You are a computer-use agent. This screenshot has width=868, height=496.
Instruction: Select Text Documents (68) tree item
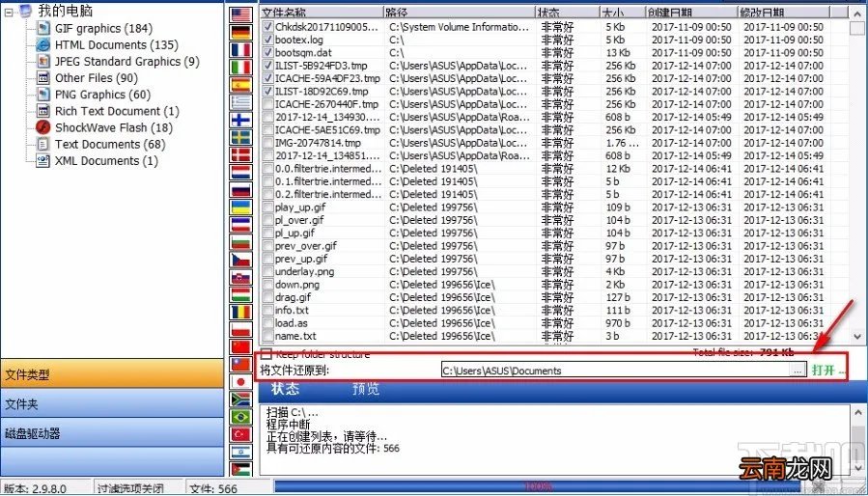coord(110,145)
